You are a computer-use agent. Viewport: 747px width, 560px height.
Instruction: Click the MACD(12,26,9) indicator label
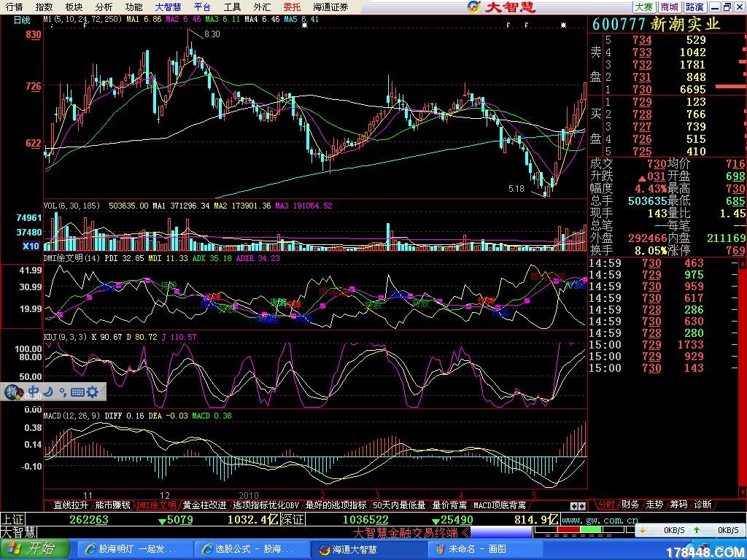click(x=71, y=416)
